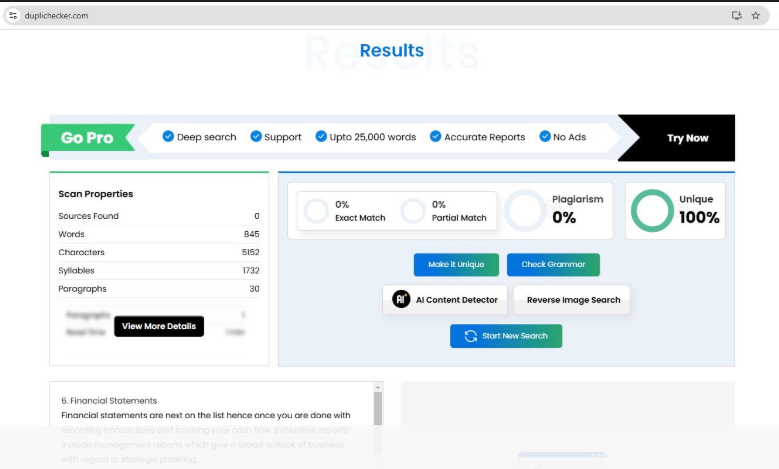Click Start New Search button
779x469 pixels.
point(506,336)
